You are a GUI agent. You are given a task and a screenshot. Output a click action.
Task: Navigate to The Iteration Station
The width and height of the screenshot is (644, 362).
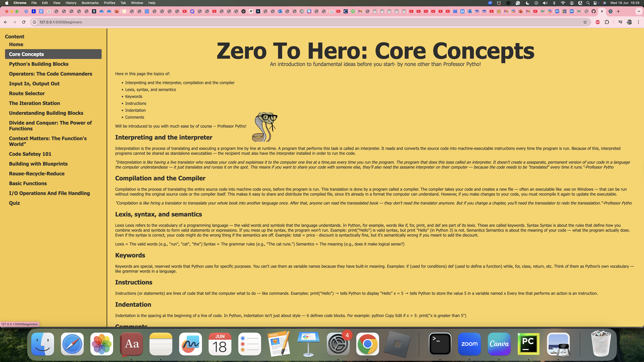click(x=34, y=103)
